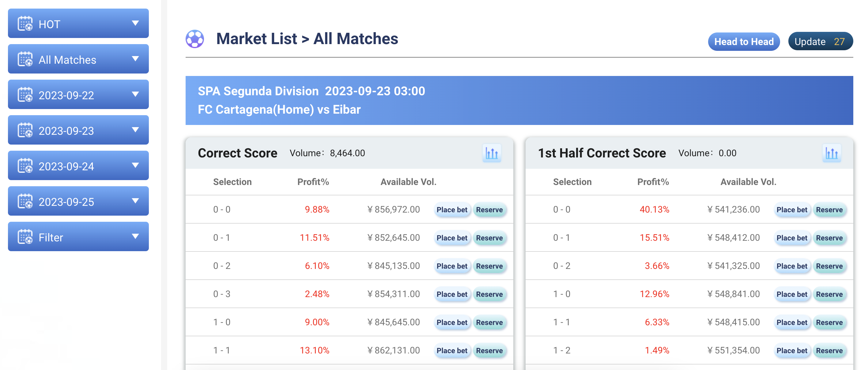Image resolution: width=868 pixels, height=370 pixels.
Task: Click the Update 27 button
Action: [820, 41]
